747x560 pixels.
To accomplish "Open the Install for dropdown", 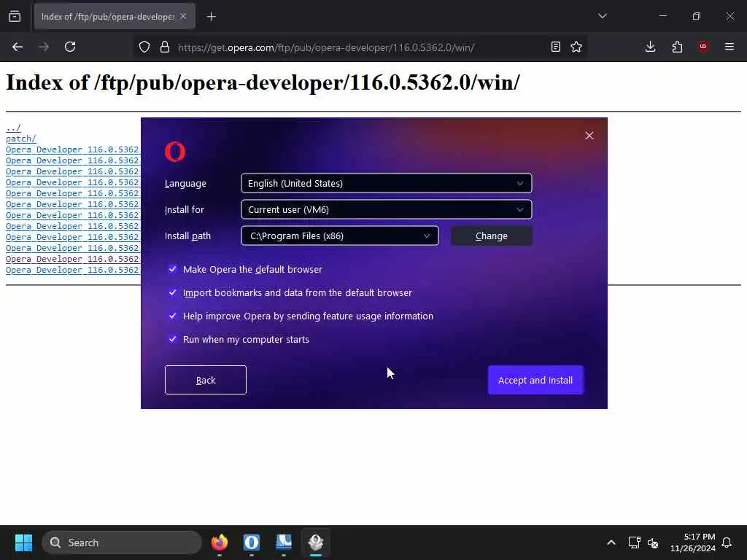I will point(387,209).
